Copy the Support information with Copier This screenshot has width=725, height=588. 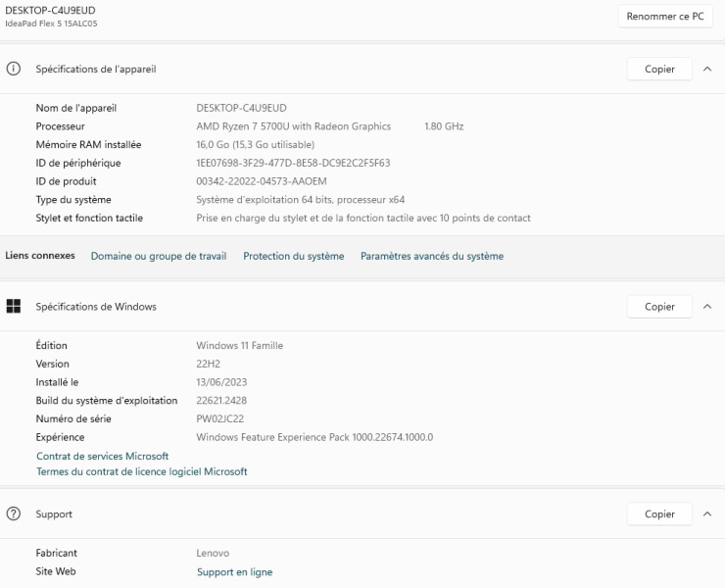[x=659, y=514]
